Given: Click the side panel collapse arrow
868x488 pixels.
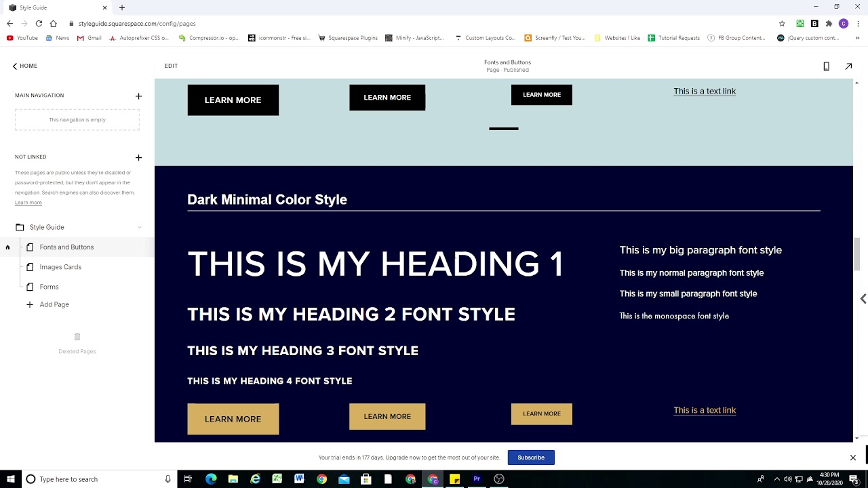Looking at the screenshot, I should [863, 299].
